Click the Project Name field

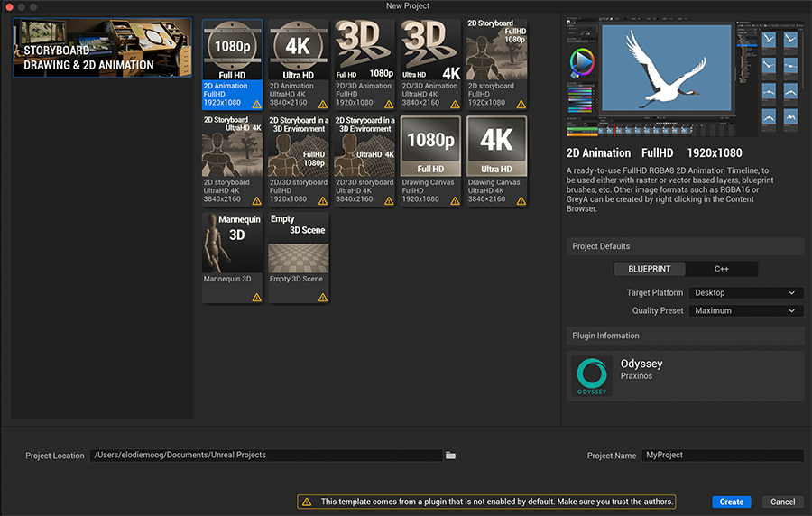(723, 455)
